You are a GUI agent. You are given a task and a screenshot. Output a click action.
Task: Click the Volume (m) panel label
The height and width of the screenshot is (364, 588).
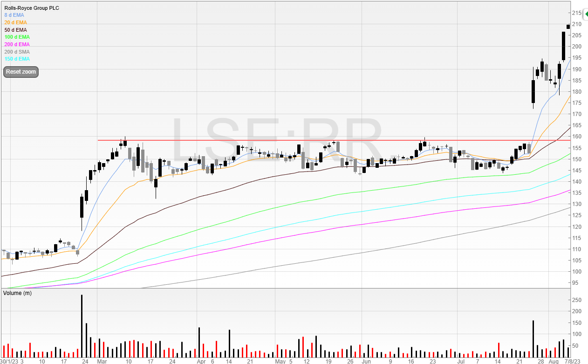pyautogui.click(x=17, y=293)
